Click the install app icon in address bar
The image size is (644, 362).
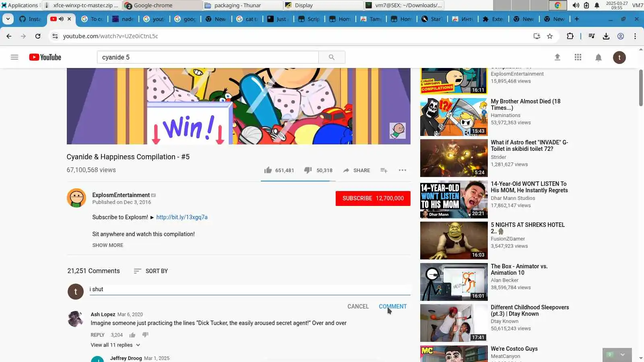(537, 36)
